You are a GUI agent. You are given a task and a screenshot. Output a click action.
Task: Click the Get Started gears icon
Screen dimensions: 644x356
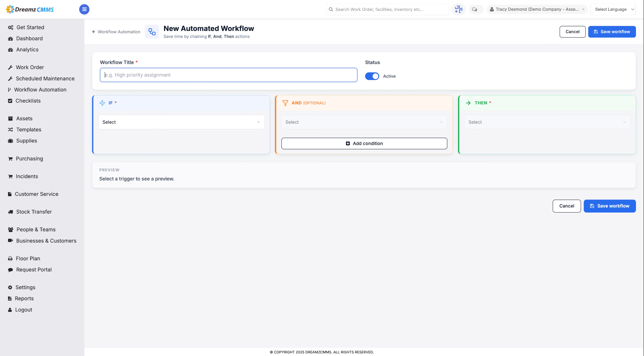tap(11, 28)
